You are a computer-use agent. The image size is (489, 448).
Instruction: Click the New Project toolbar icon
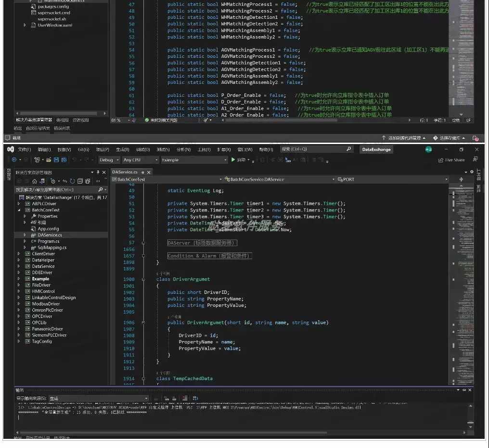(37, 160)
